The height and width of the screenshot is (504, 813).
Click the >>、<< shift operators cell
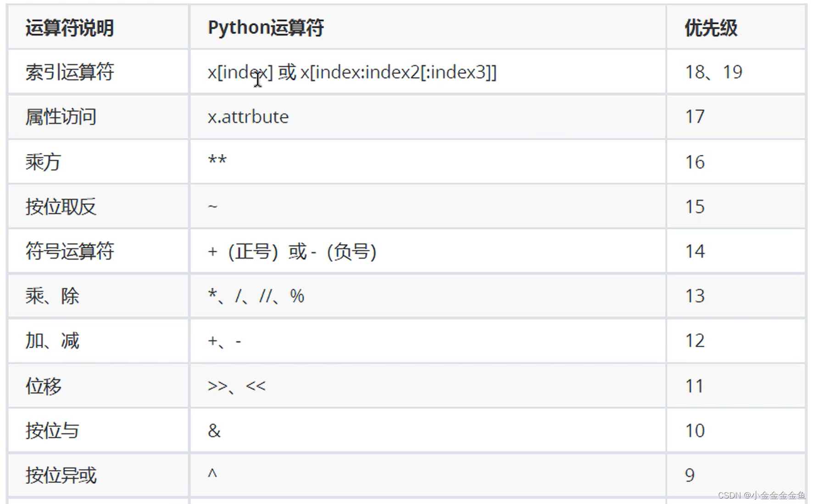pos(236,386)
